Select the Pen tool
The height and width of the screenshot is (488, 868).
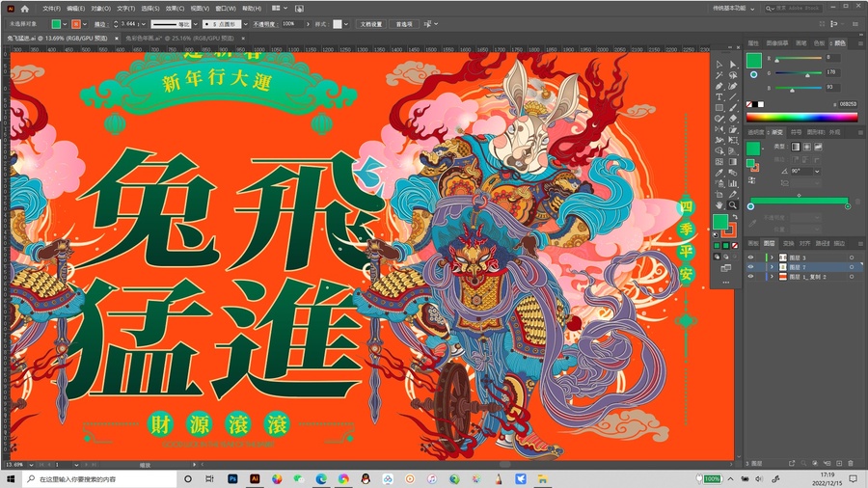tap(719, 86)
